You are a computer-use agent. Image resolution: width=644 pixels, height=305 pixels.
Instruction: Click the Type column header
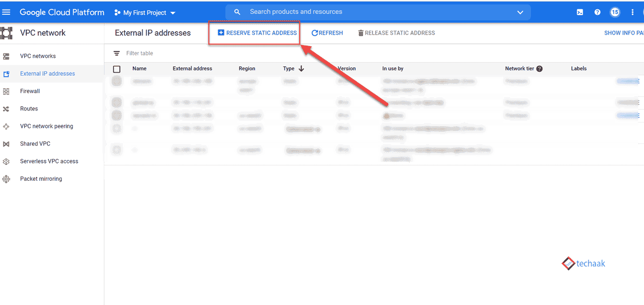click(289, 69)
